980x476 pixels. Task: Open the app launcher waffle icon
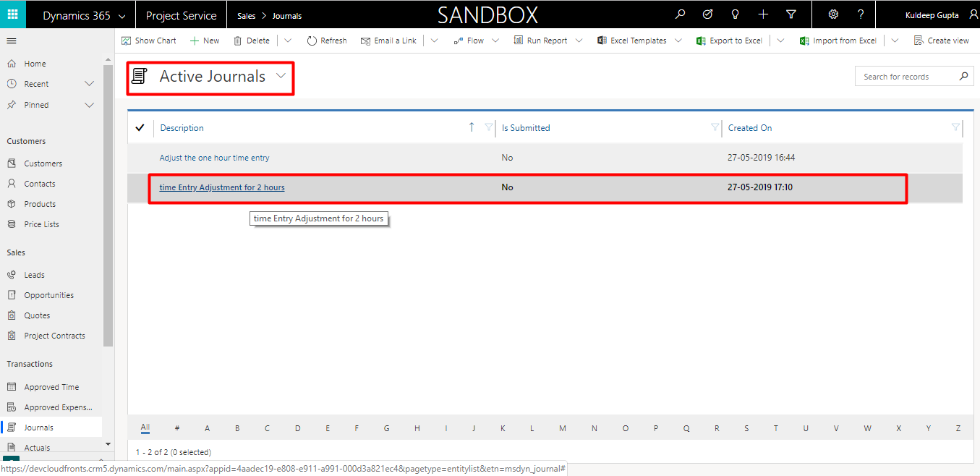coord(12,14)
